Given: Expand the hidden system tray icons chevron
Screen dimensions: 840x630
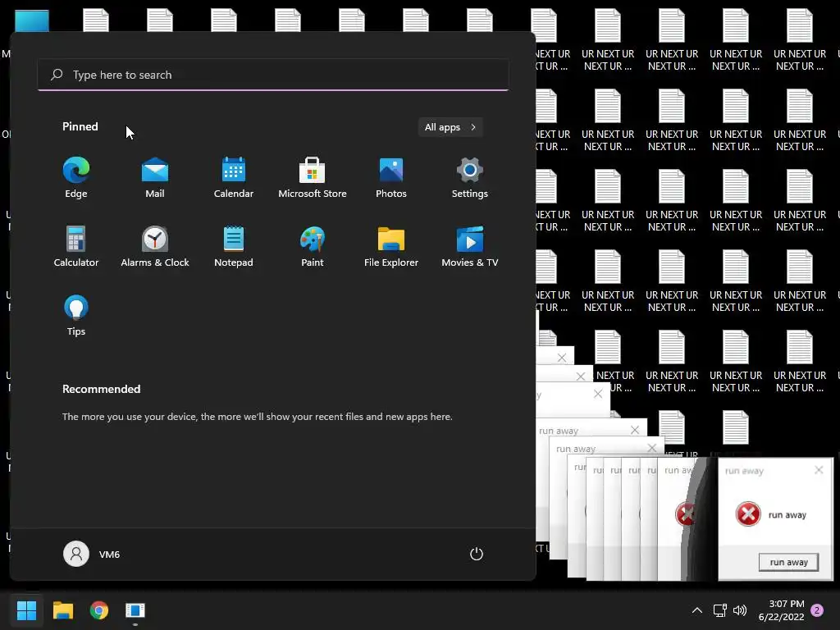Looking at the screenshot, I should click(697, 610).
